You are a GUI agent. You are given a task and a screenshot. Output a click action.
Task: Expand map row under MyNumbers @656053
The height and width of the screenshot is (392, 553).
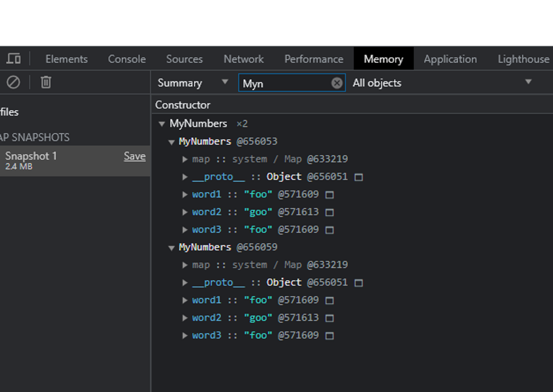pyautogui.click(x=185, y=159)
